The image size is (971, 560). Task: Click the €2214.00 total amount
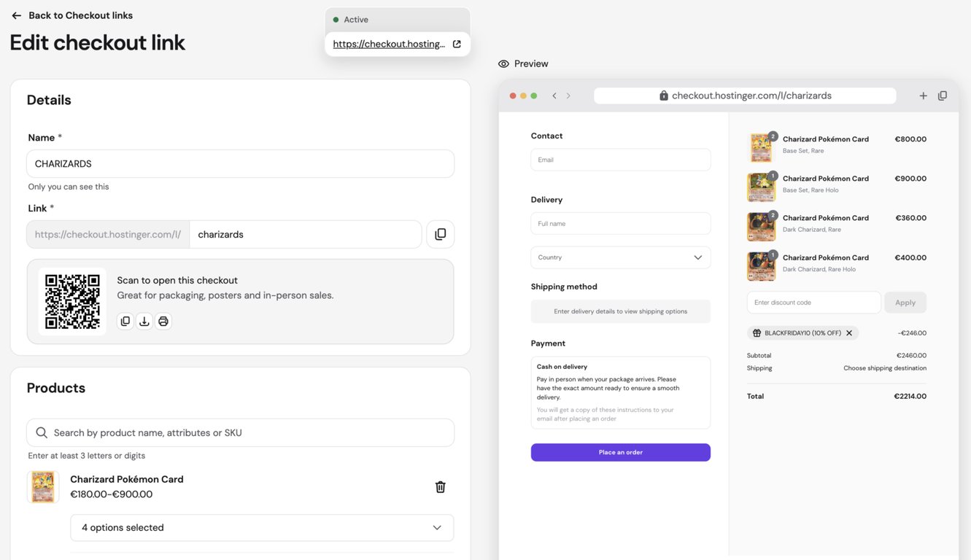[910, 396]
